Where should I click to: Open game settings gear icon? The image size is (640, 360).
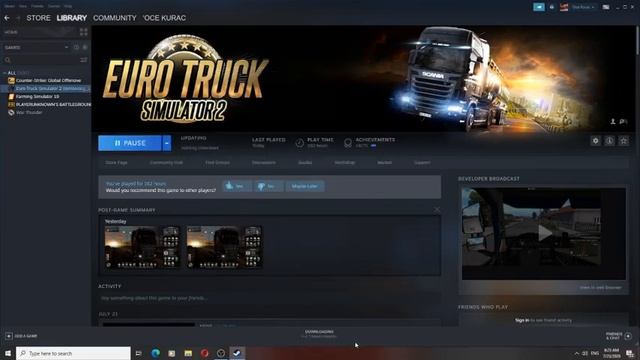[596, 141]
